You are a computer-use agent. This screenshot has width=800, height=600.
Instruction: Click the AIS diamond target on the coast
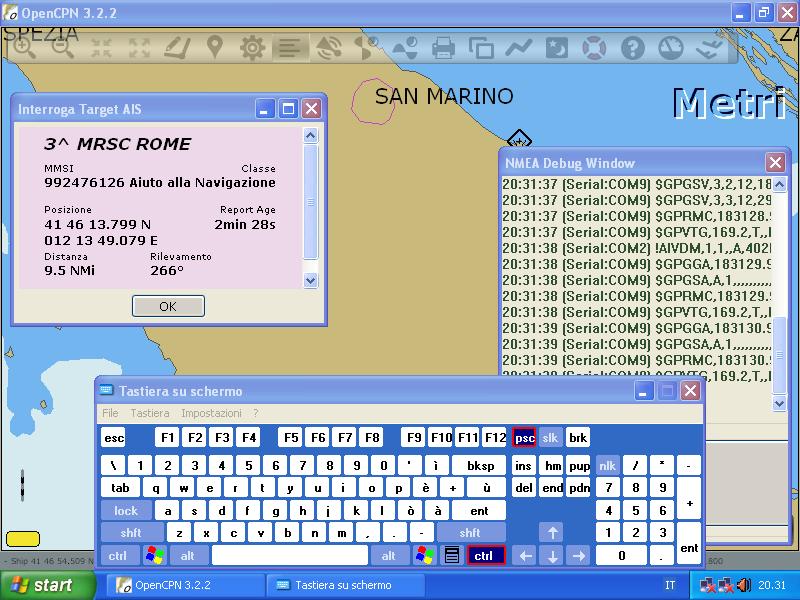coord(519,139)
